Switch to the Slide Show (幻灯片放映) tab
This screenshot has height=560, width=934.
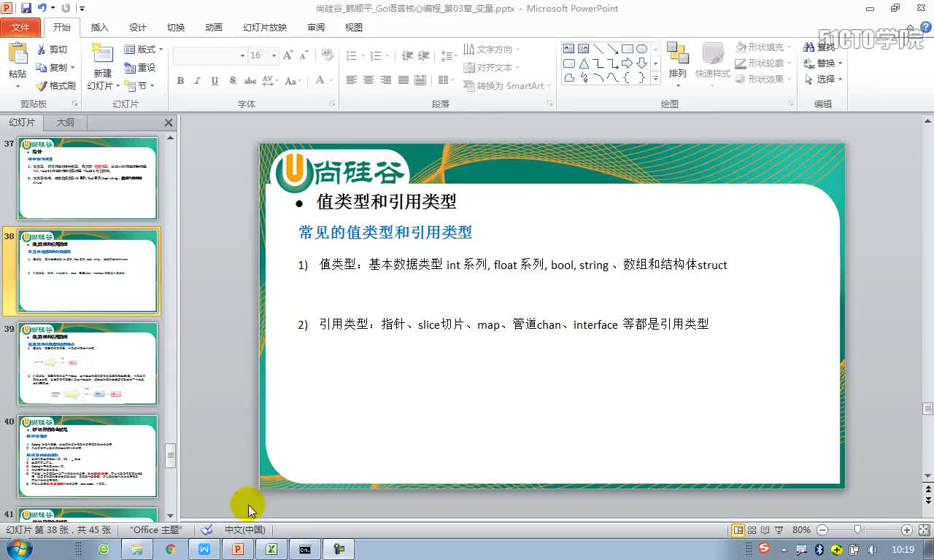(265, 28)
